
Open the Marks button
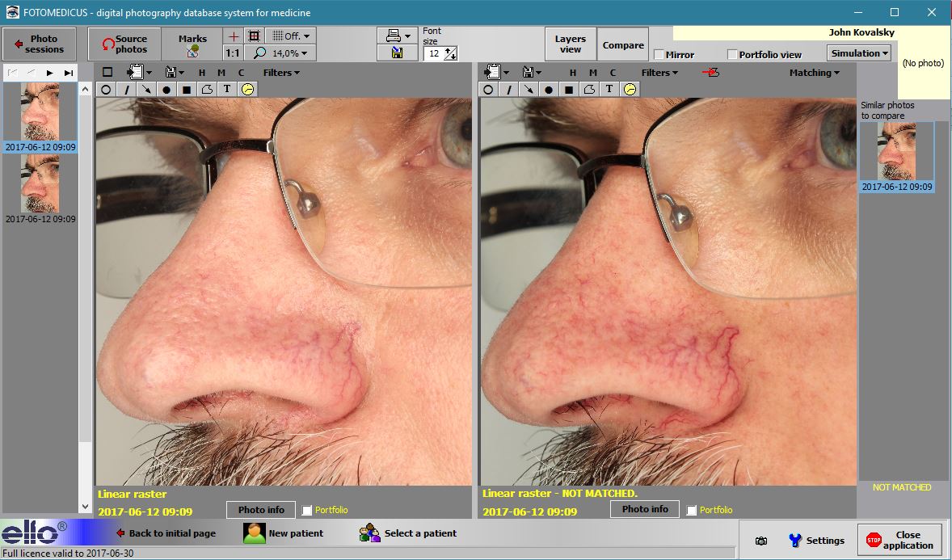point(192,44)
